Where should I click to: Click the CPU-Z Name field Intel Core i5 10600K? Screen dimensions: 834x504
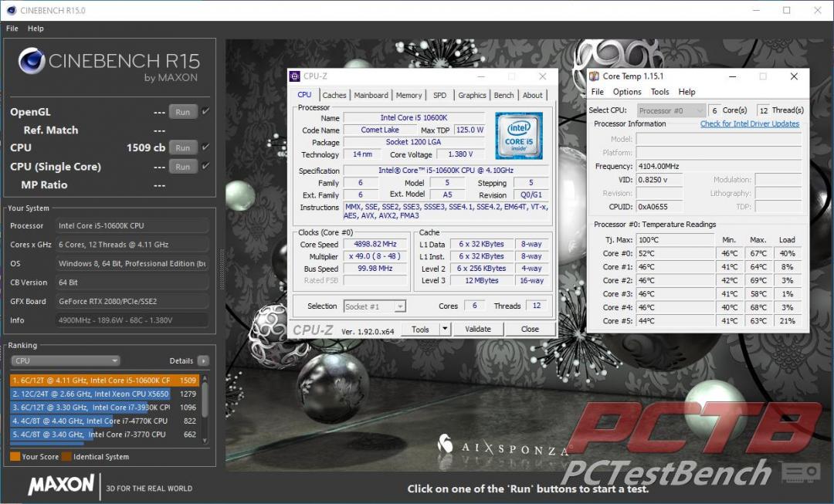(413, 117)
